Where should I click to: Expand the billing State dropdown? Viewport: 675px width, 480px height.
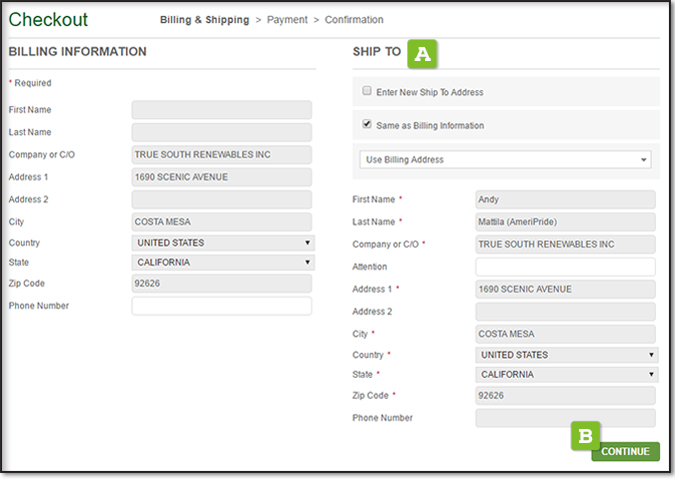223,263
